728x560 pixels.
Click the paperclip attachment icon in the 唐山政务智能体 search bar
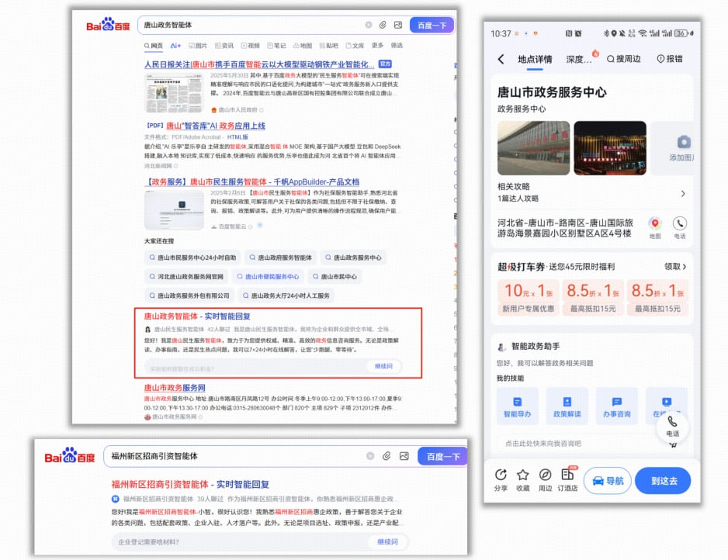tap(383, 25)
